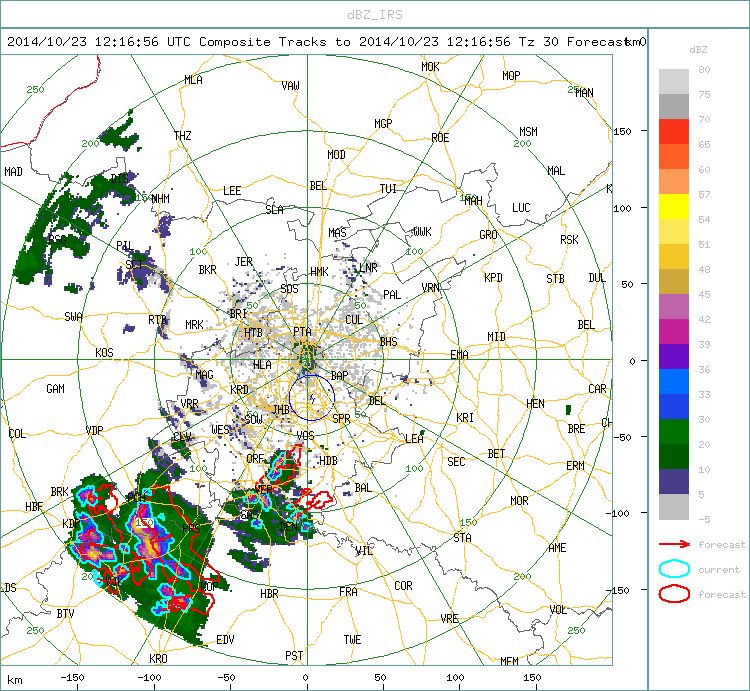Select the gold 48-51 dBZ color swatch

pyautogui.click(x=673, y=256)
